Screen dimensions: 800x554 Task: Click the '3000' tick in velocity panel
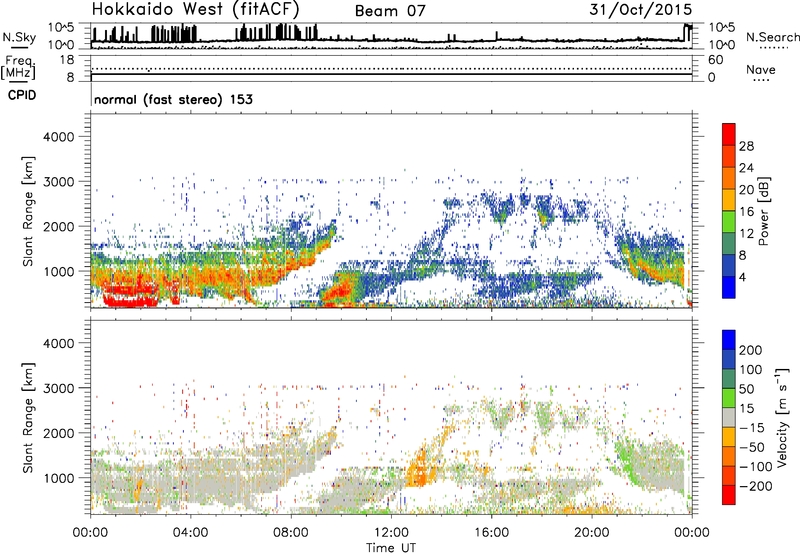[58, 388]
